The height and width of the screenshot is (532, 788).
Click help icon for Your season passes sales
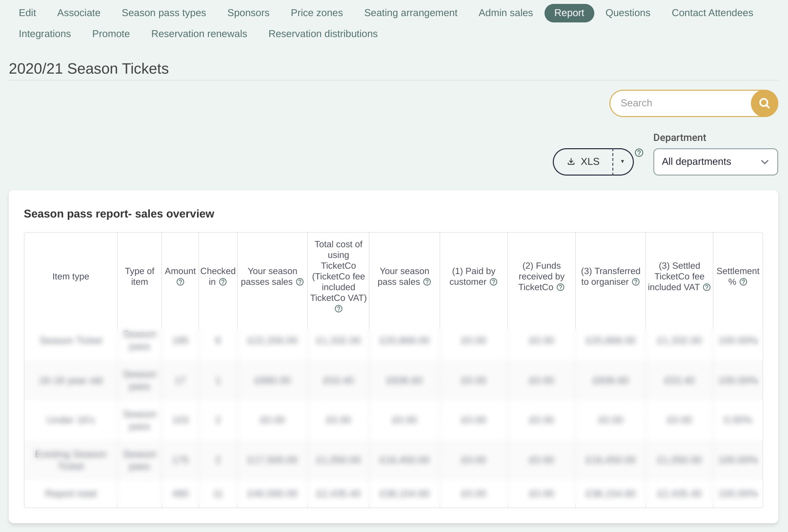300,282
